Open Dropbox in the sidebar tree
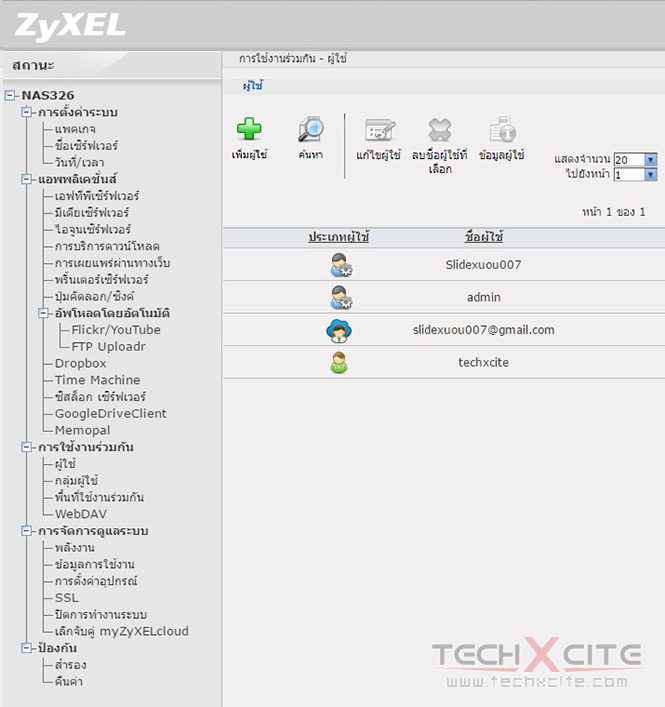665x707 pixels. tap(80, 364)
